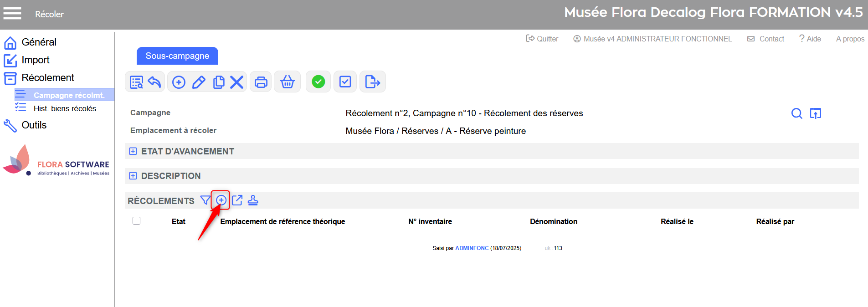This screenshot has height=307, width=868.
Task: Open the ADMINFONC user link
Action: 472,248
